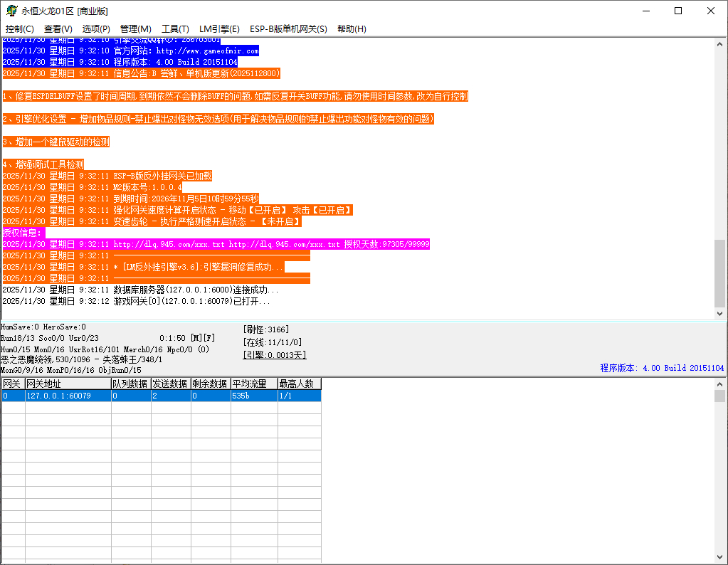Open the 查看(V) menu

[58, 28]
